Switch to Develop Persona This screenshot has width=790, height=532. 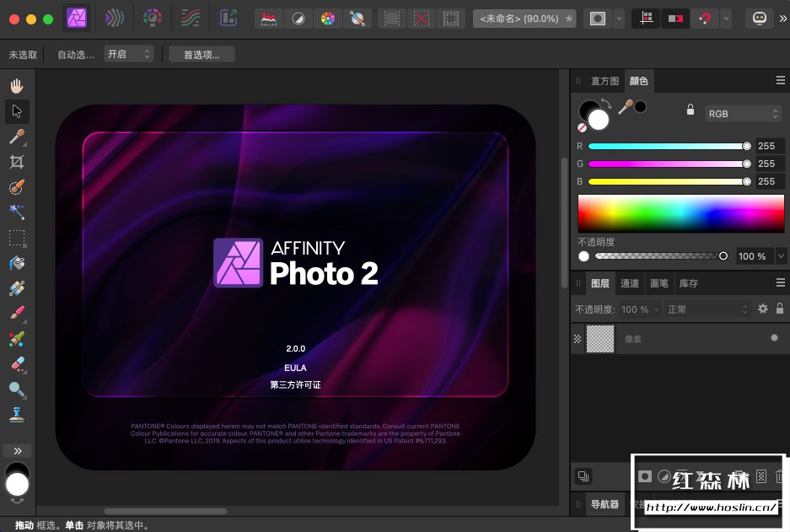[153, 19]
